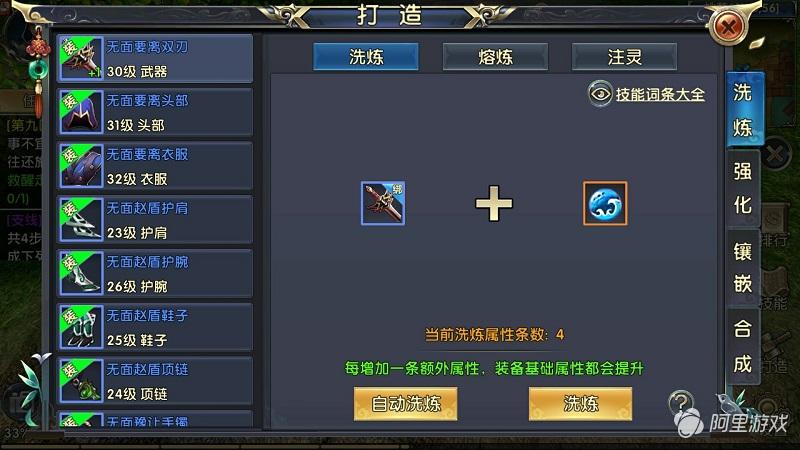Click the gold 洗炼 button
The image size is (800, 450).
pos(580,404)
